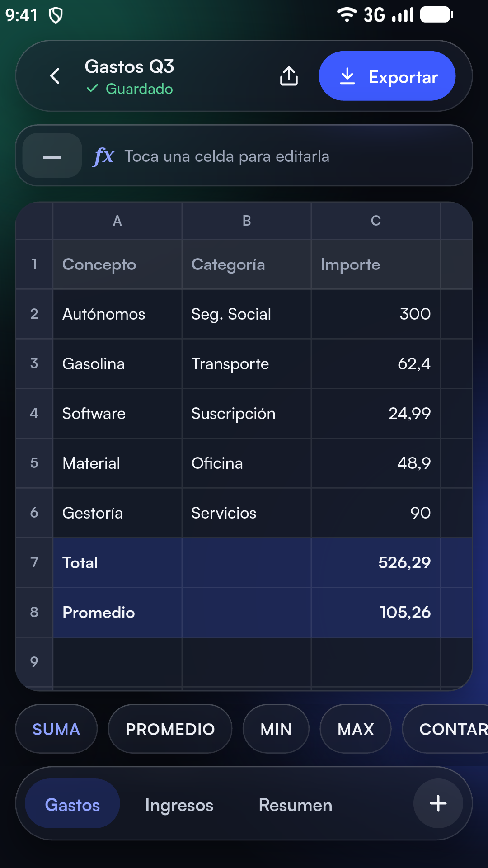The height and width of the screenshot is (868, 488).
Task: Tap the share icon next to Exportar
Action: pyautogui.click(x=289, y=76)
